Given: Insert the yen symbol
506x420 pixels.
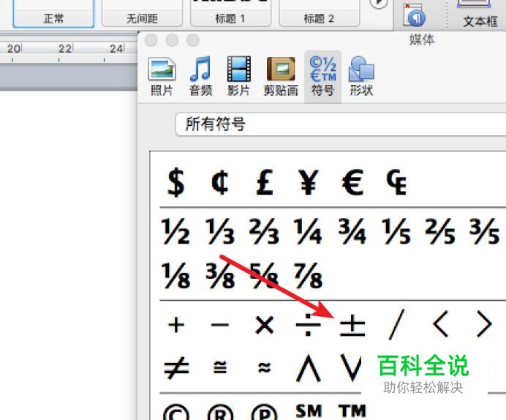Looking at the screenshot, I should point(309,182).
